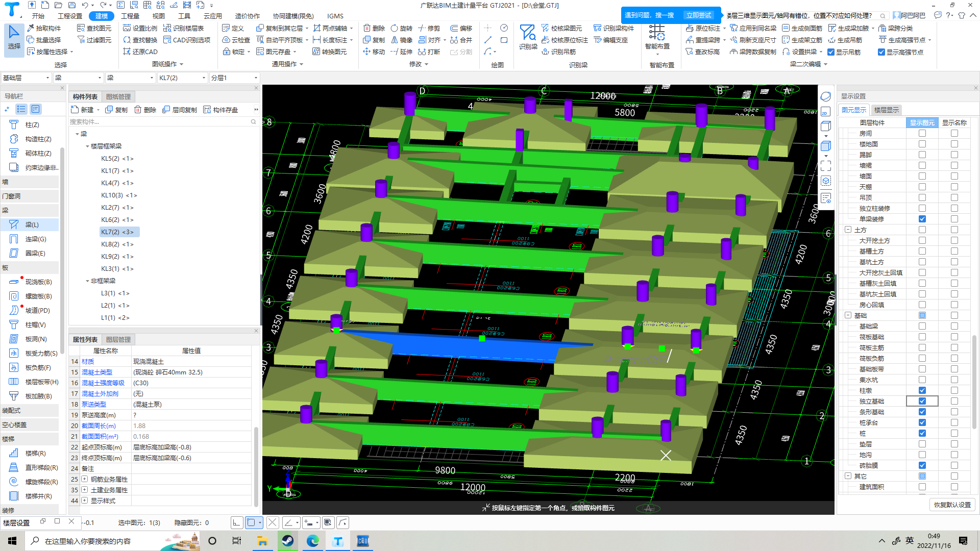Check 房间 display element checkbox
The width and height of the screenshot is (980, 551).
[922, 133]
